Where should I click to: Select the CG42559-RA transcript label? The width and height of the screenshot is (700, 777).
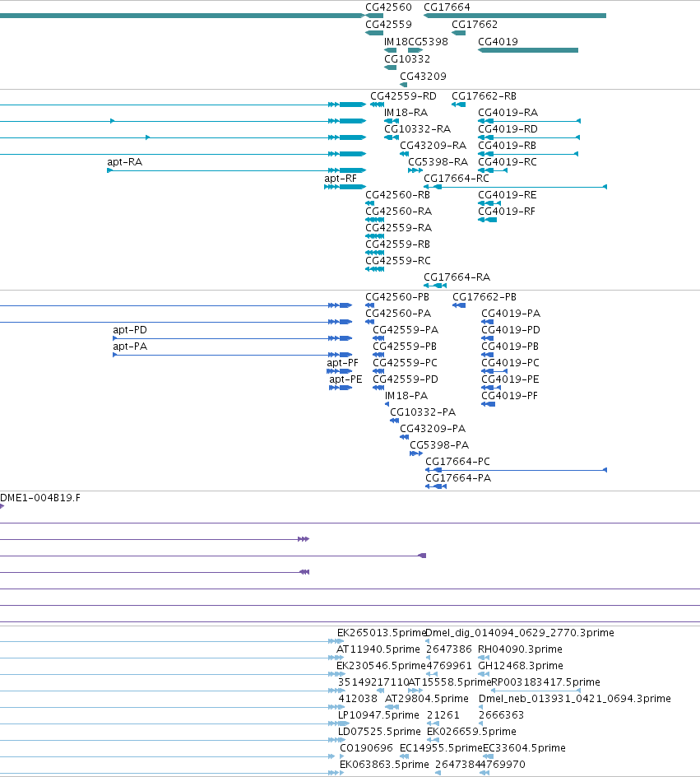(x=398, y=228)
